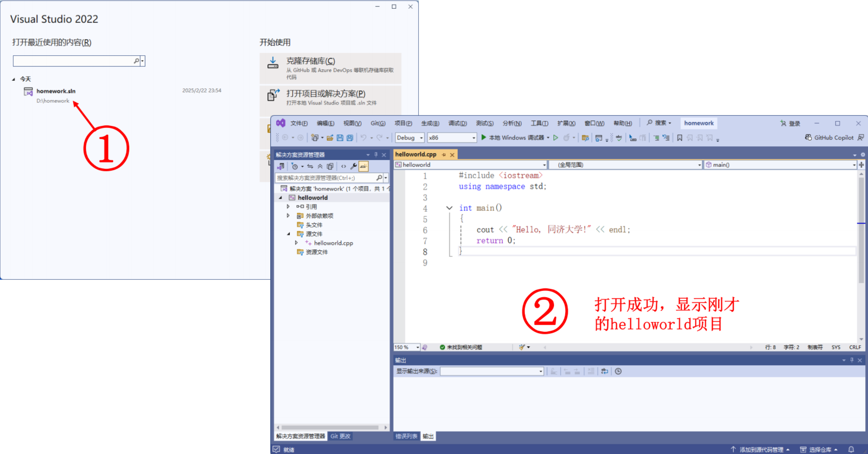Click the Open File folder icon

(330, 138)
